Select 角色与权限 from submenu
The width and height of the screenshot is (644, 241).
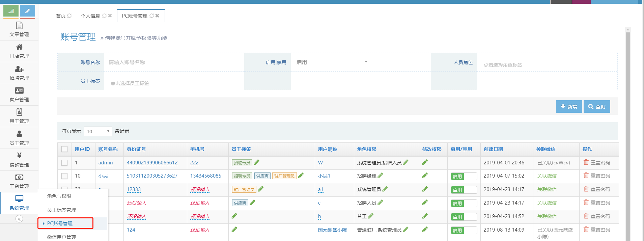pyautogui.click(x=59, y=196)
